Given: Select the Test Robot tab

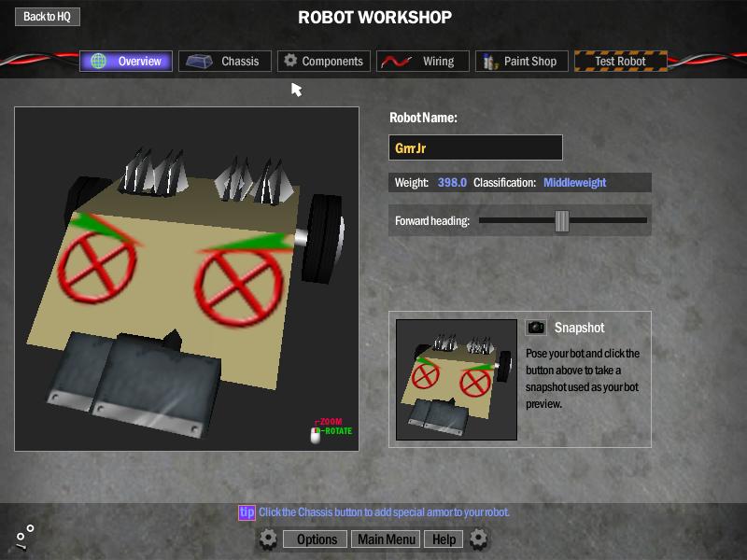Looking at the screenshot, I should click(x=620, y=61).
